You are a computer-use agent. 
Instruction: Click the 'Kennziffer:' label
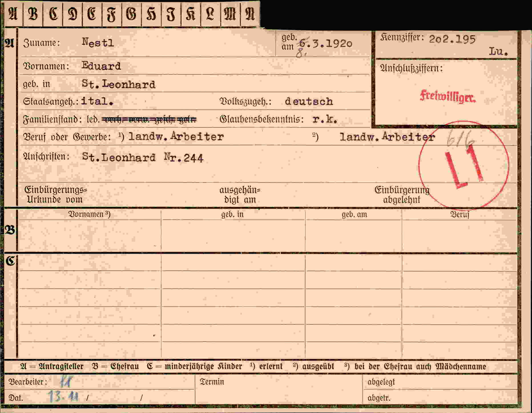tap(402, 37)
